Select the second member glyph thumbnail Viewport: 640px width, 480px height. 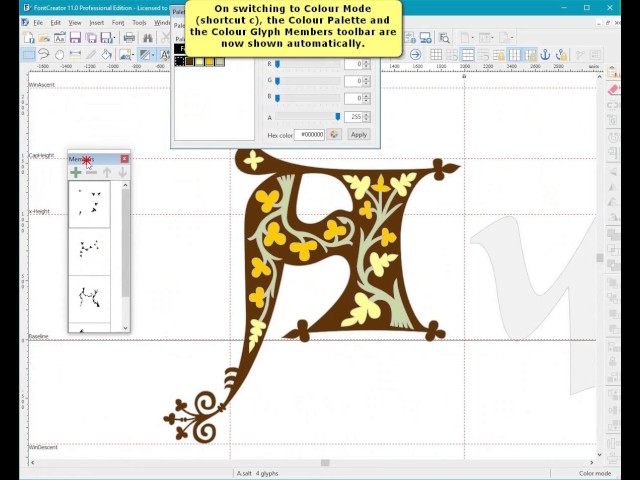coord(89,251)
